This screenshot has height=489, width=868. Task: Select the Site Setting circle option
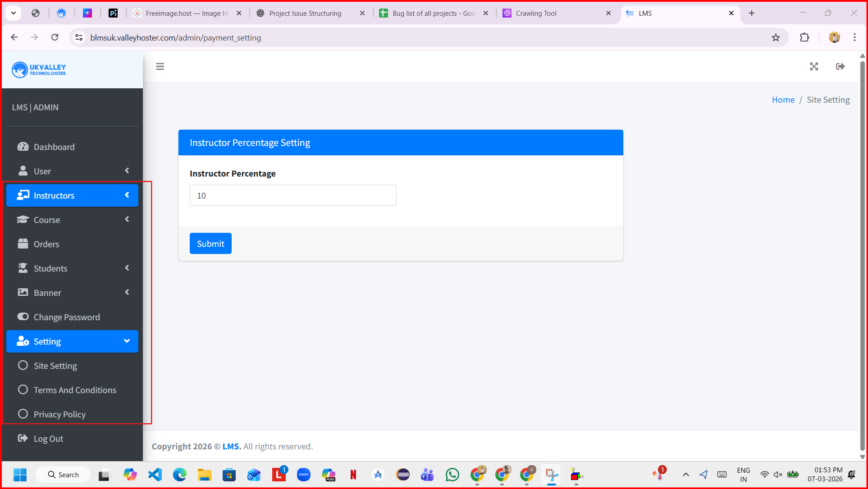click(23, 365)
